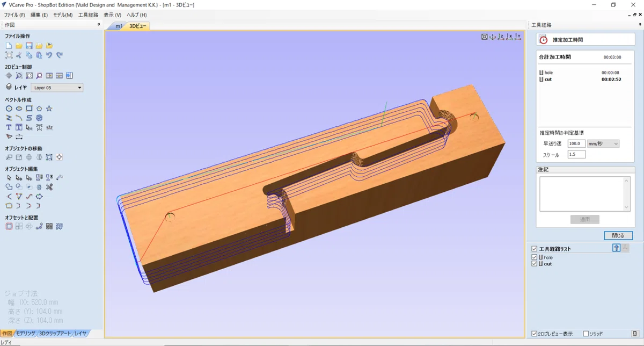Open the mm/秒 units dropdown
This screenshot has width=644, height=346.
(603, 143)
